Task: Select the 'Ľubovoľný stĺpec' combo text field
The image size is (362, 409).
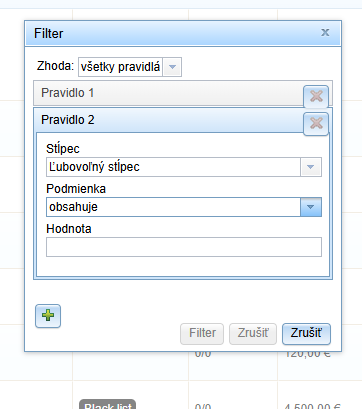Action: 173,167
